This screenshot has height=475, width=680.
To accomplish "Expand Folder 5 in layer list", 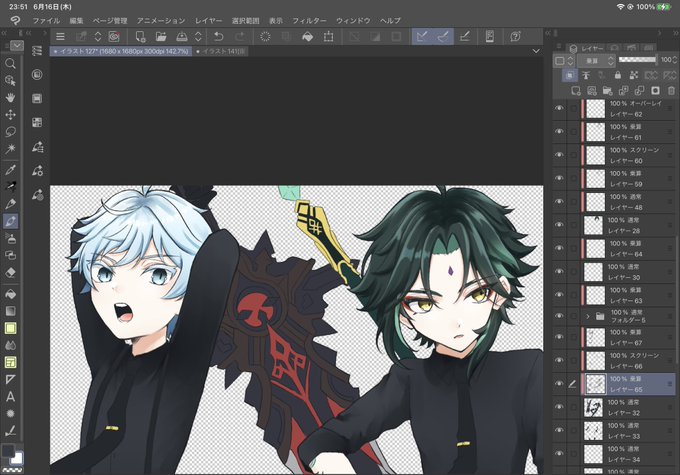I will click(588, 316).
